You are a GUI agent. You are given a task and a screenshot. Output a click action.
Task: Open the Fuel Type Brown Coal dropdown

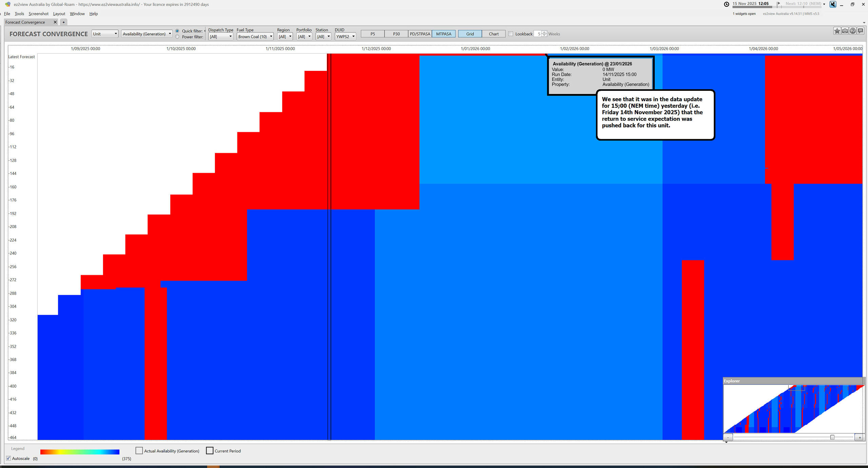255,37
